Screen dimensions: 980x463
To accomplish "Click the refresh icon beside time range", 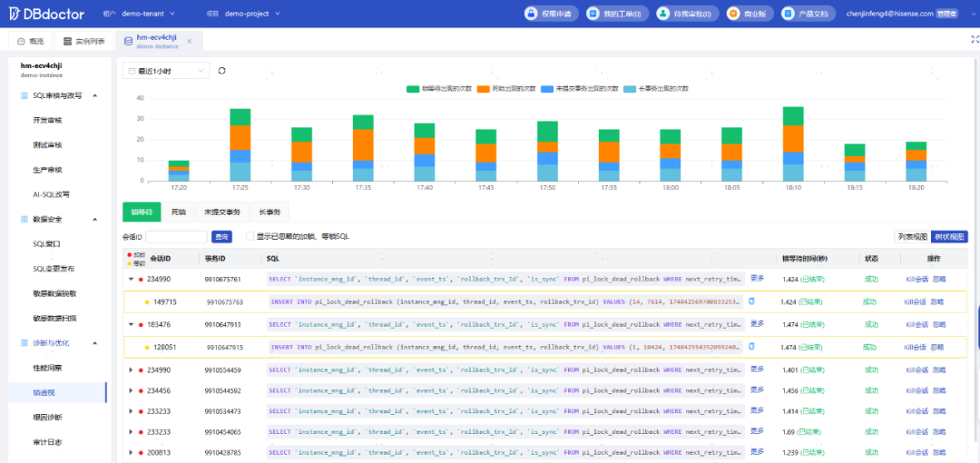I will tap(222, 71).
